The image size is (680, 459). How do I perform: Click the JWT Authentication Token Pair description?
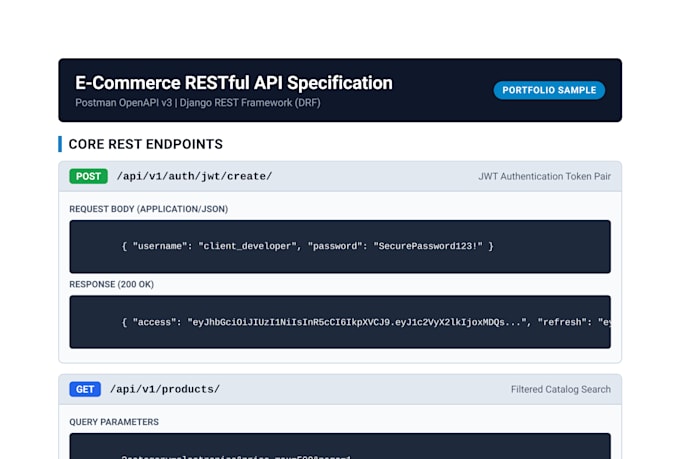[544, 176]
